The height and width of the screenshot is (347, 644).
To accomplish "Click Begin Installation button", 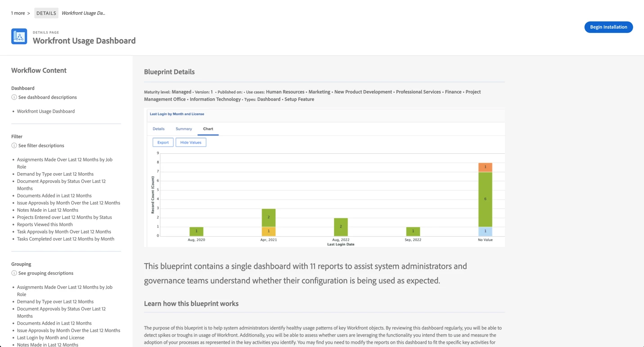I will 608,27.
